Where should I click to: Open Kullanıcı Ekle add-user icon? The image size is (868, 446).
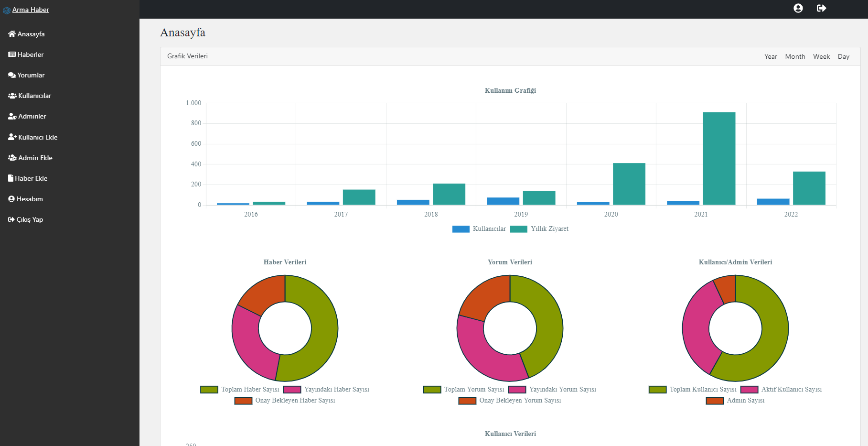11,137
